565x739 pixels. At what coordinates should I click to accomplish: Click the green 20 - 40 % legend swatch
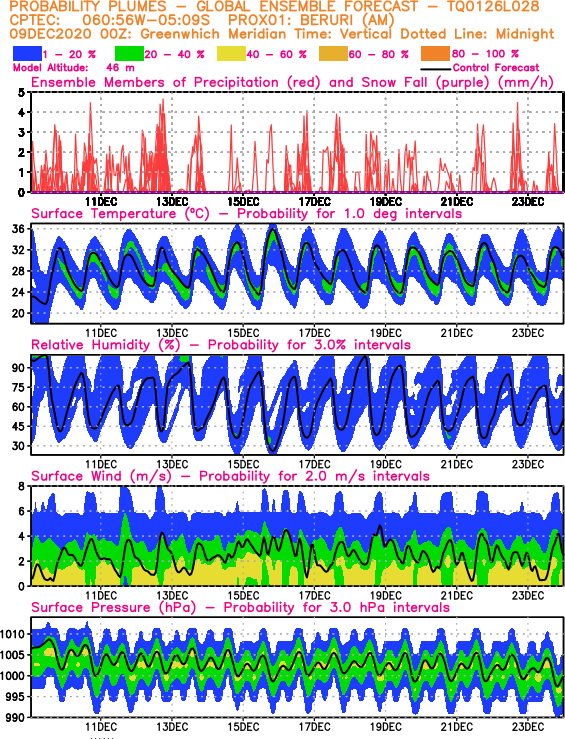[129, 54]
